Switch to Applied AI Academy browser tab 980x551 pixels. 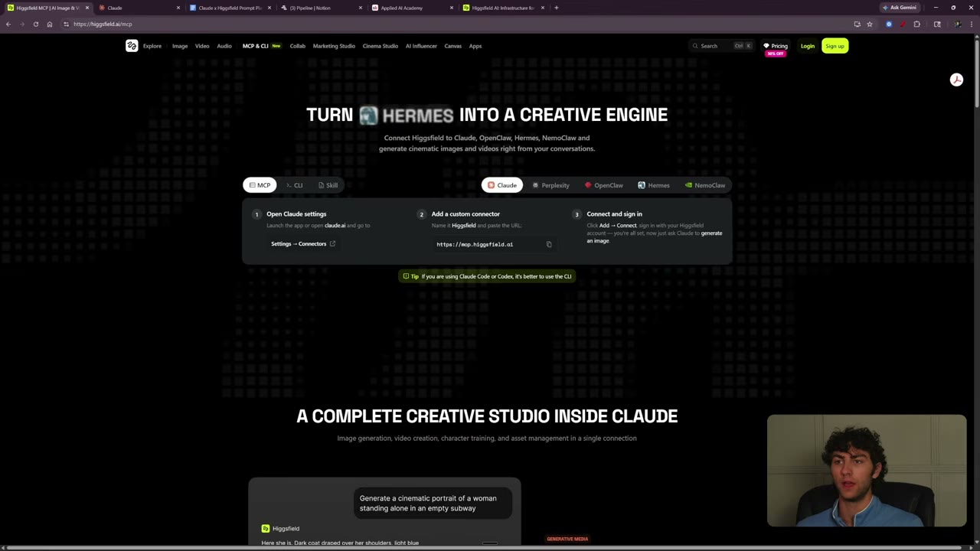point(412,8)
